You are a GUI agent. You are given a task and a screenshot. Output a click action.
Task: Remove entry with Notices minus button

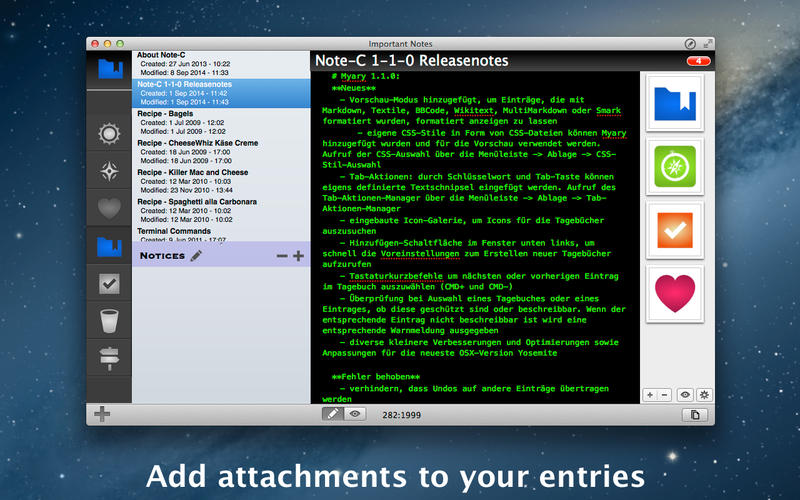[282, 256]
